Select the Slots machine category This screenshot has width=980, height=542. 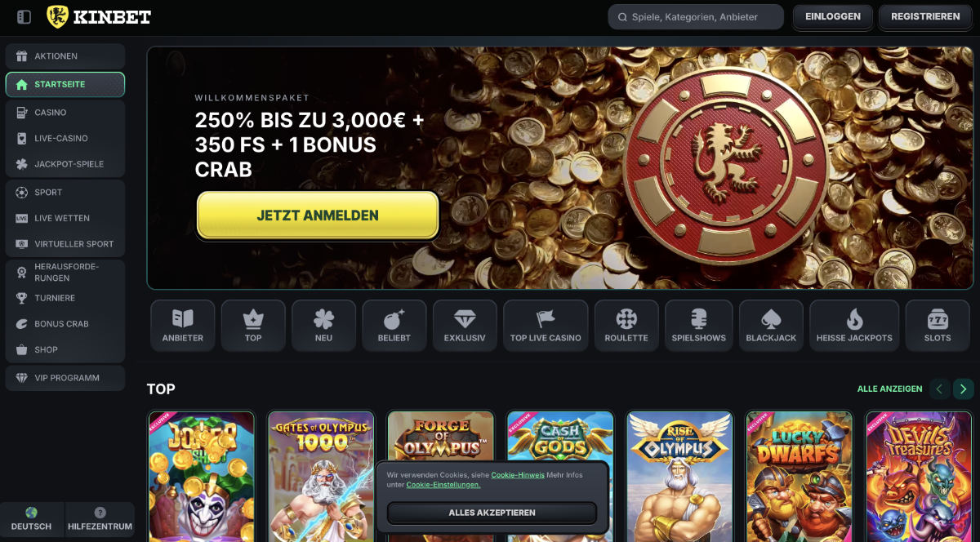click(x=938, y=326)
